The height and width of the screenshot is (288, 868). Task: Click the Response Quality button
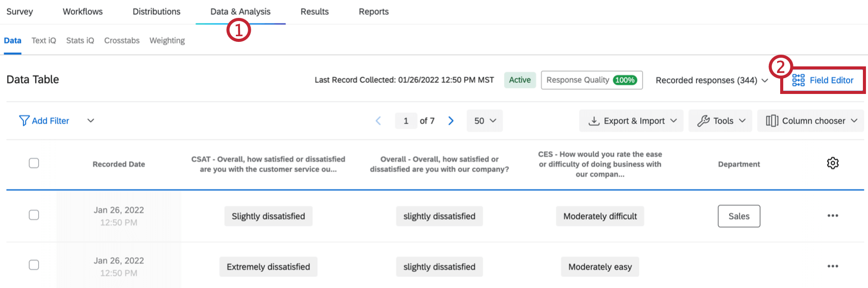tap(591, 80)
